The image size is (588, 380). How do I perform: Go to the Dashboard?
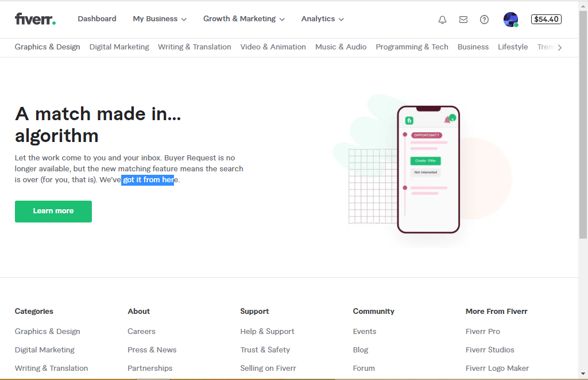97,19
